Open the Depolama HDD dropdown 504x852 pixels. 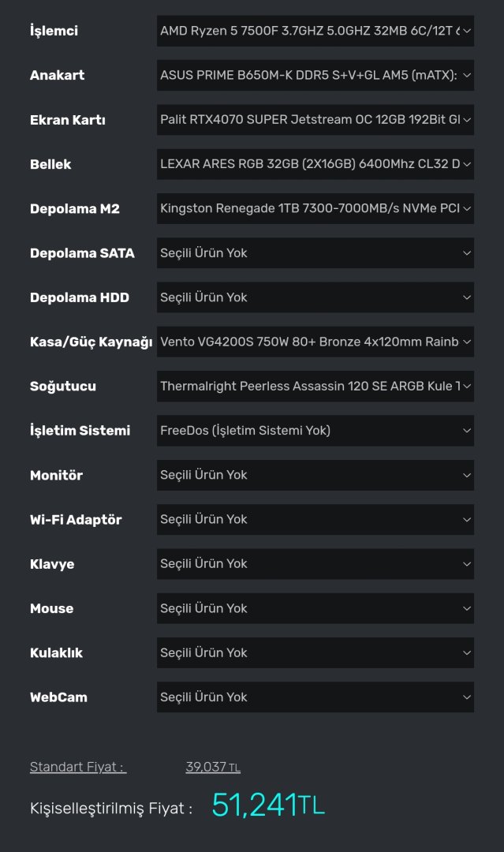click(x=315, y=297)
